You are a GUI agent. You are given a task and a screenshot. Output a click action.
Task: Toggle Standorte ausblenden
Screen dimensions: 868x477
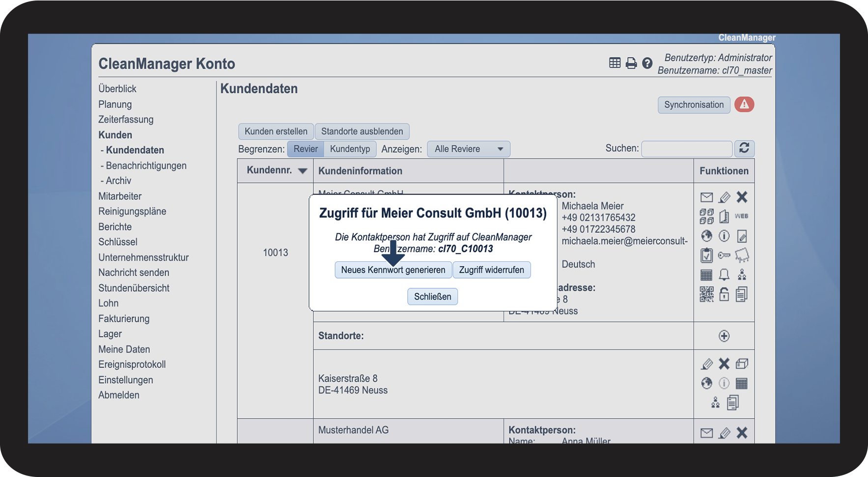[362, 131]
